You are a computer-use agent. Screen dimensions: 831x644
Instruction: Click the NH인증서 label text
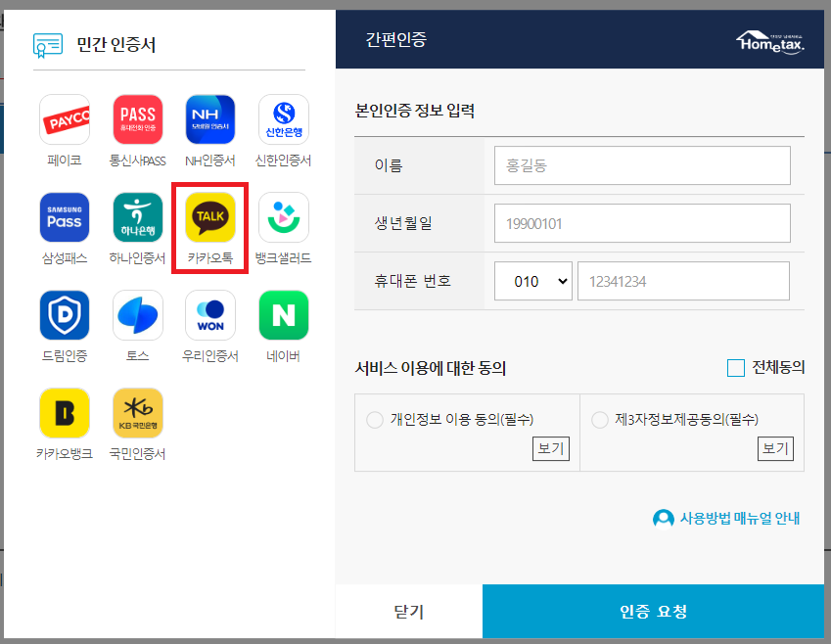pyautogui.click(x=209, y=161)
